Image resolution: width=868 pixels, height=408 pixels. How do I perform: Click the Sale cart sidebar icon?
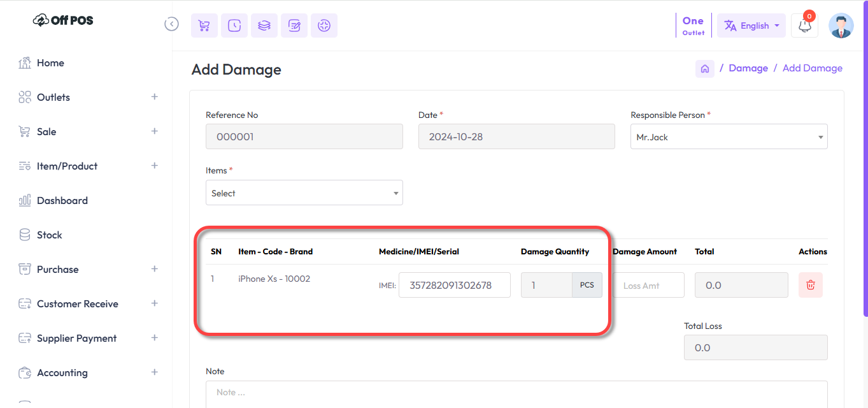point(25,131)
